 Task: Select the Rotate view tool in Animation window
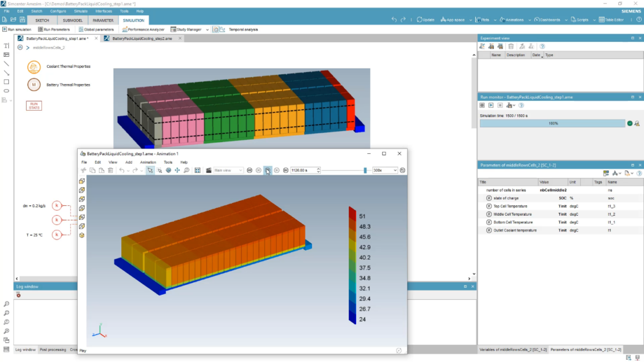[168, 170]
